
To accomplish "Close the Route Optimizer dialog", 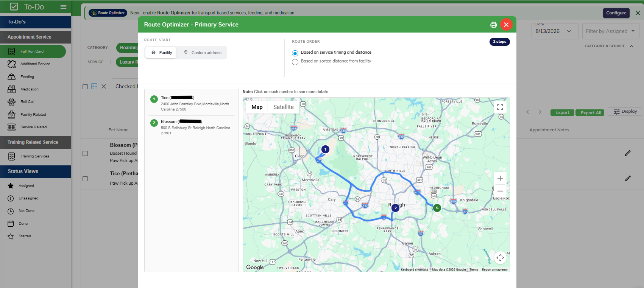I will click(x=506, y=25).
